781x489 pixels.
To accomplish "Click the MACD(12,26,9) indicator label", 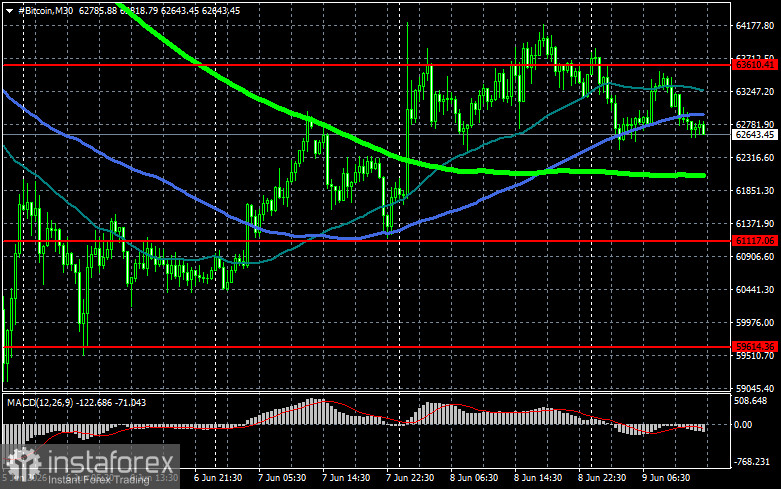I will 41,402.
